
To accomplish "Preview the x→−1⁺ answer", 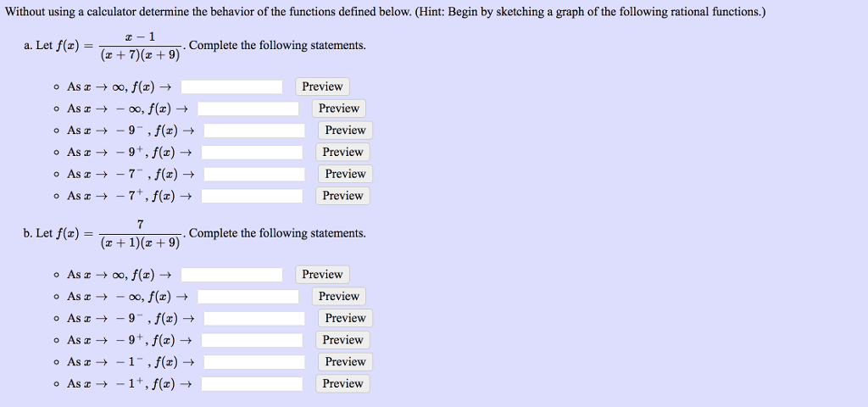I will click(x=342, y=384).
